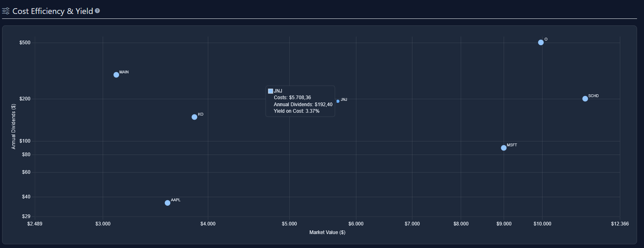Click the $4.000 x-axis label

click(x=208, y=224)
